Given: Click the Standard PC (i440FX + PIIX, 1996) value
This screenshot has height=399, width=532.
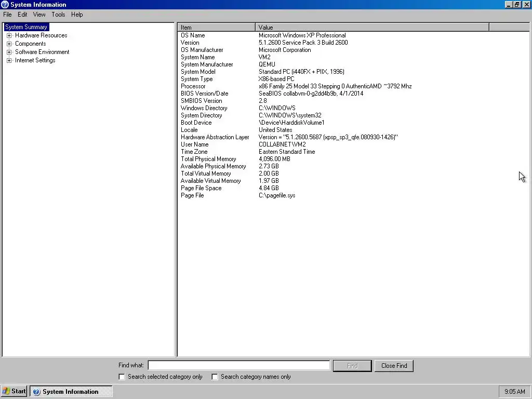Looking at the screenshot, I should [x=301, y=72].
